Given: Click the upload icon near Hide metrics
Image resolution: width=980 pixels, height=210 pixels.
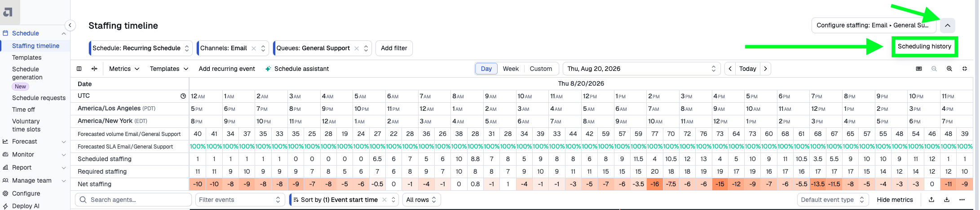Looking at the screenshot, I should pyautogui.click(x=931, y=200).
